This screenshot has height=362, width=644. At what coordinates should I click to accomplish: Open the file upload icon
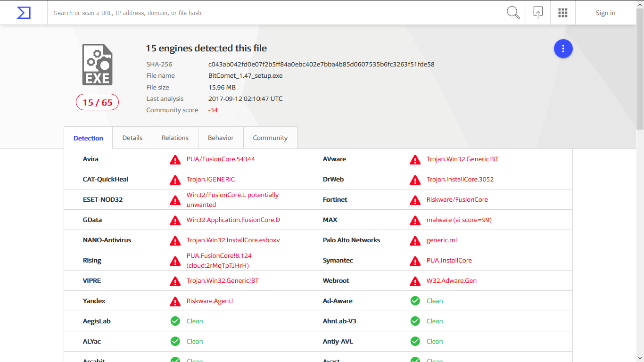pos(538,13)
